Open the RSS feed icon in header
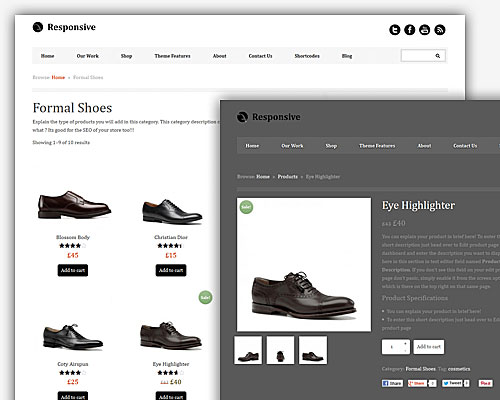The width and height of the screenshot is (500, 400). [x=440, y=30]
